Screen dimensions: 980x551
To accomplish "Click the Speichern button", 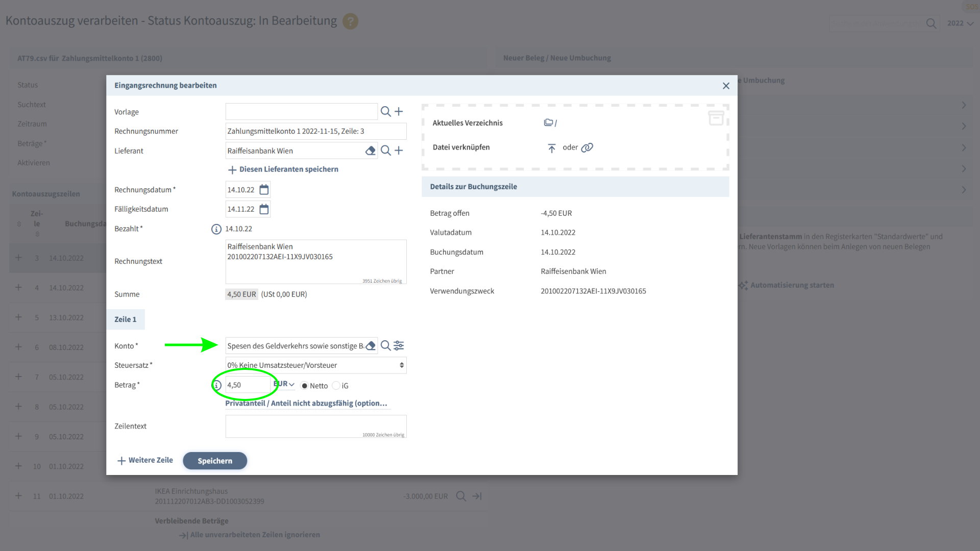I will point(215,461).
